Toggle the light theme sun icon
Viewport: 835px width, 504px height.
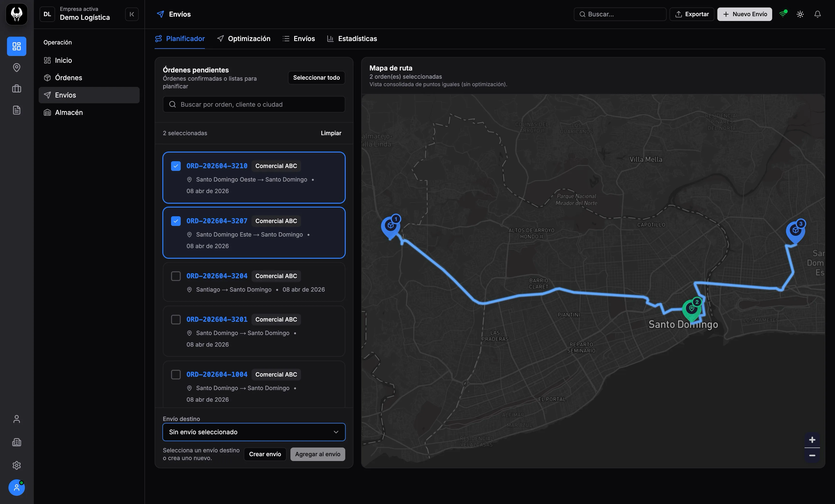click(800, 14)
